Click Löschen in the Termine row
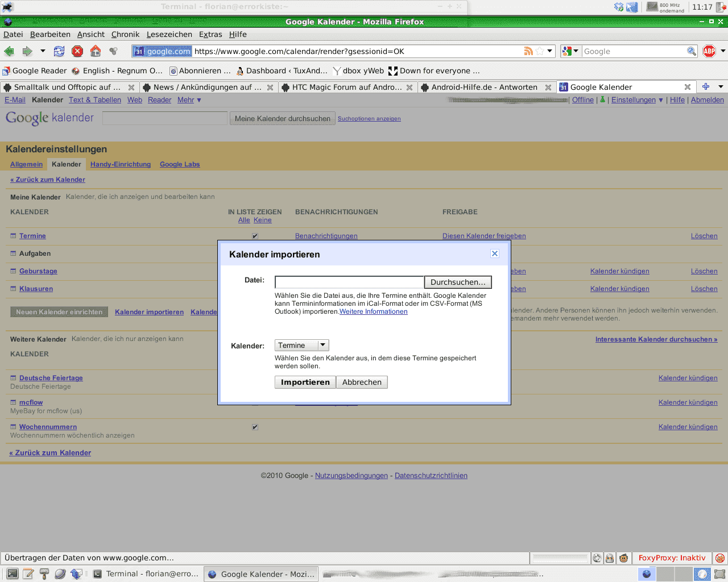 pos(704,236)
